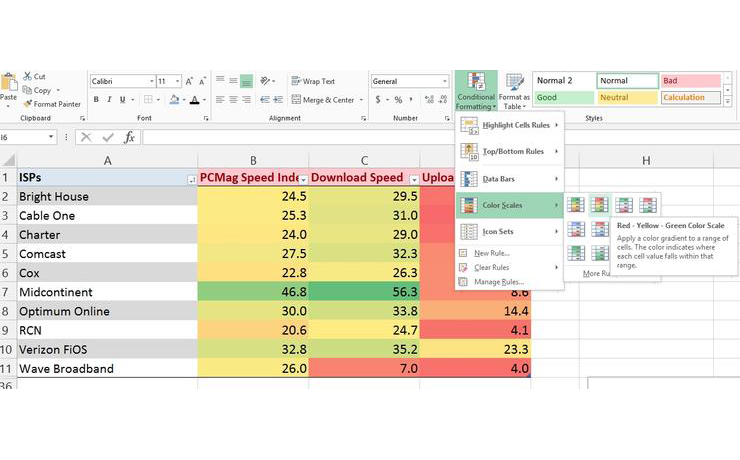Click the Paste clipboard icon

(8, 83)
